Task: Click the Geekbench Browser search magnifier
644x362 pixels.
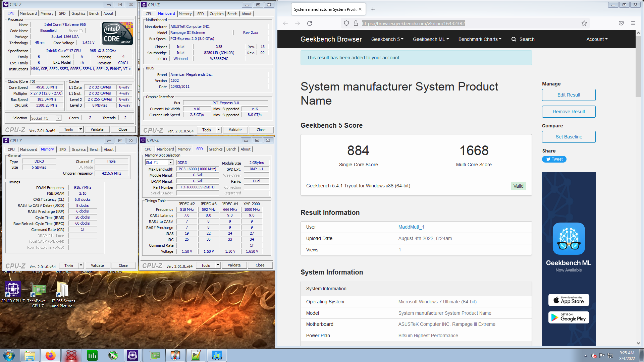Action: [x=514, y=39]
